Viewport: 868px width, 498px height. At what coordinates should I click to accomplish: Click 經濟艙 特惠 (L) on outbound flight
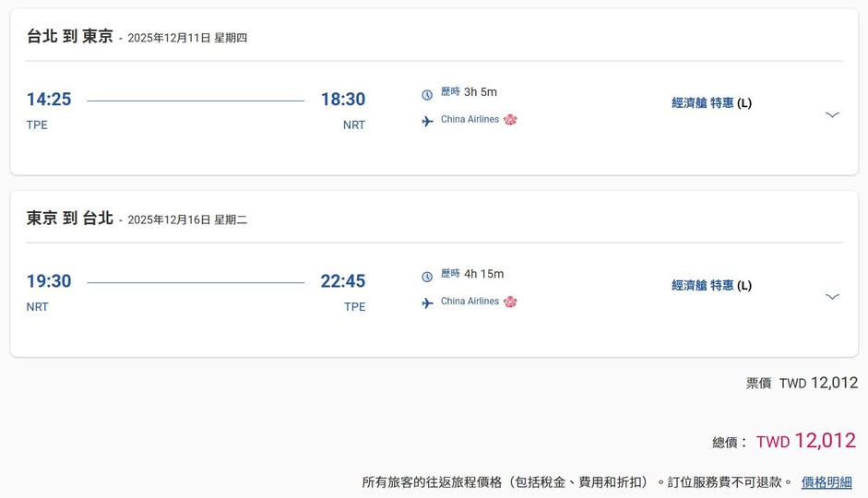pyautogui.click(x=711, y=103)
